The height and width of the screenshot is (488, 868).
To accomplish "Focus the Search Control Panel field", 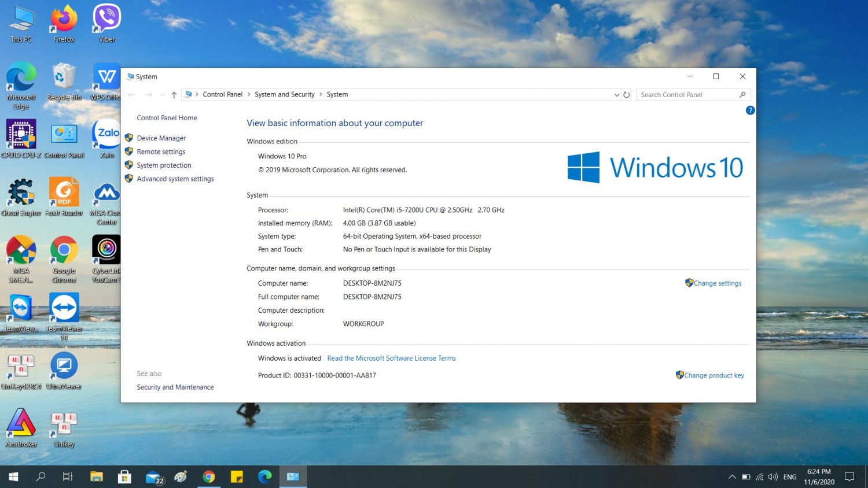I will click(687, 95).
